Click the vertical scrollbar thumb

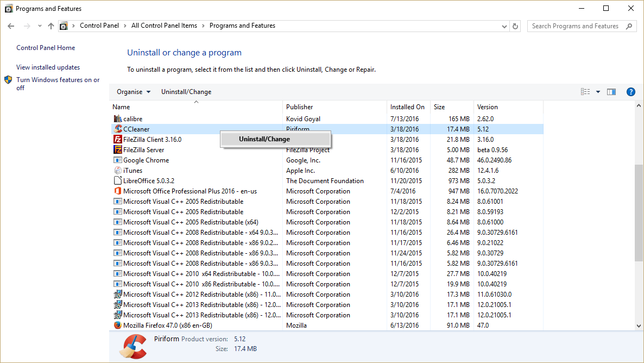639,212
